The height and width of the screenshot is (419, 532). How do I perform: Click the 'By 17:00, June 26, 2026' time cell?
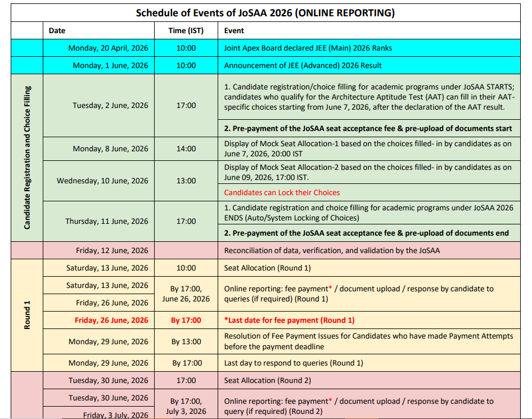(186, 294)
